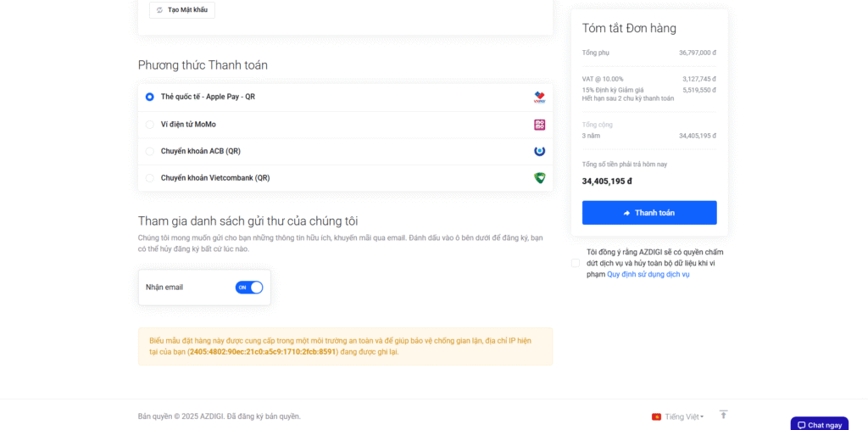Click the refresh icon beside Tạo Mật khẩu
The width and height of the screenshot is (868, 430).
[x=160, y=10]
